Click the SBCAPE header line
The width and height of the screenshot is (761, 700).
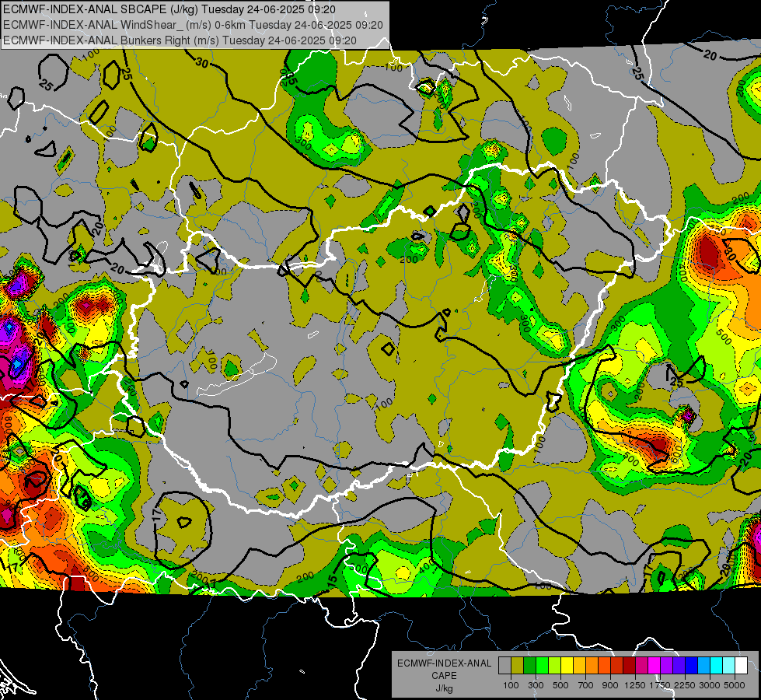(169, 9)
